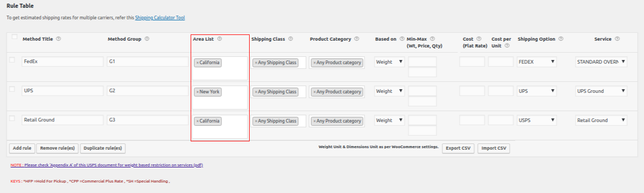Focus the UPS row maximum value field
This screenshot has width=644, height=193.
423,101
